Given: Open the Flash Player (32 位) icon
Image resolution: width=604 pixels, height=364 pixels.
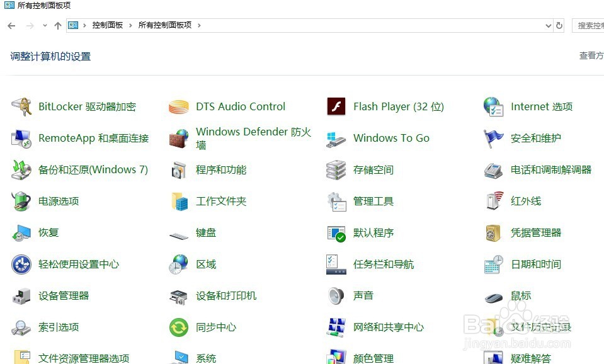Looking at the screenshot, I should point(336,106).
